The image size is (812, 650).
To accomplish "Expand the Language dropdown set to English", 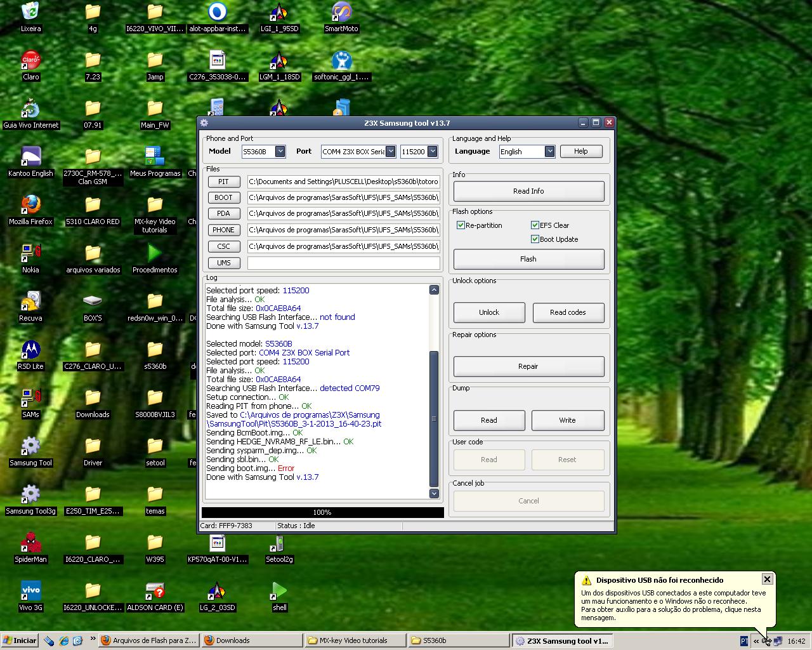I will (x=549, y=151).
